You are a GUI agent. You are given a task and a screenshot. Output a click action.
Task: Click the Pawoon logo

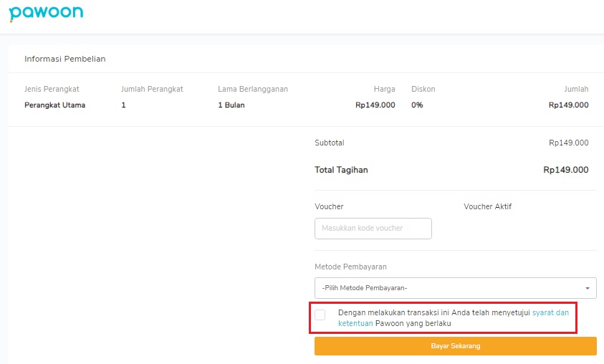point(46,14)
